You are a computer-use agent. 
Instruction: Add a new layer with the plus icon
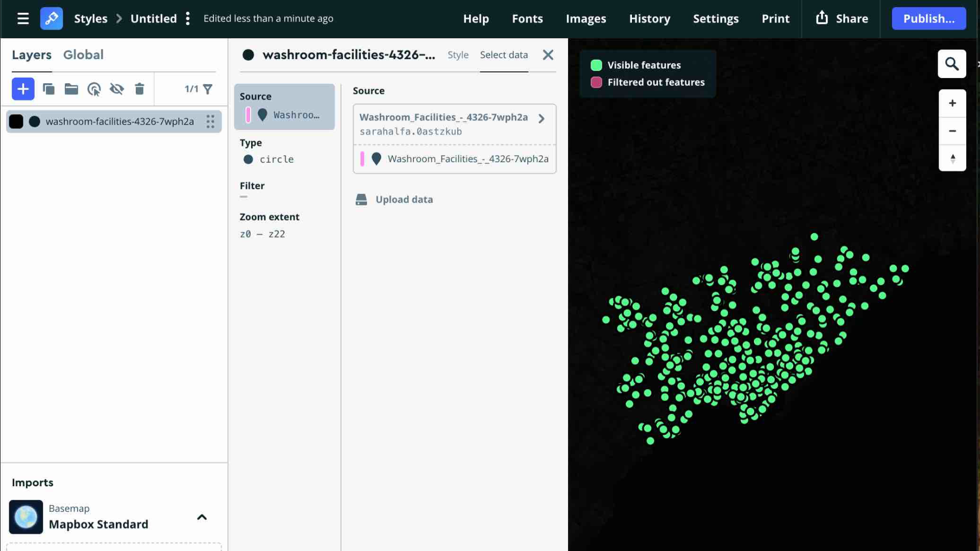point(23,89)
